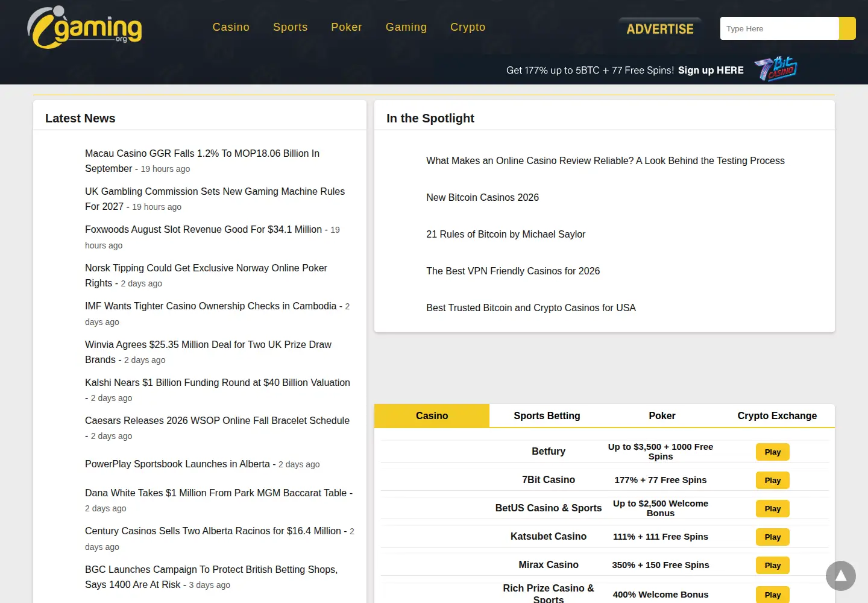Viewport: 868px width, 603px height.
Task: Open Caesars 2026 WSOP bracelet schedule article
Action: tap(217, 420)
